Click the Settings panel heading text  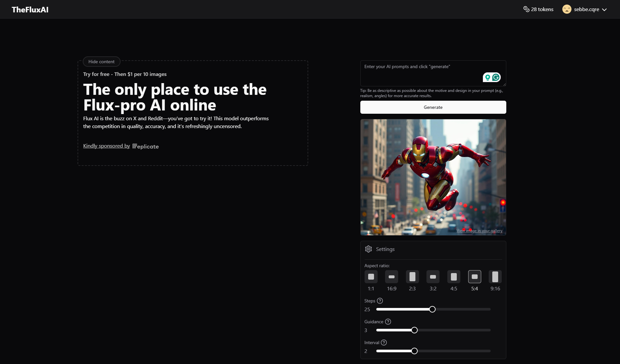click(385, 249)
